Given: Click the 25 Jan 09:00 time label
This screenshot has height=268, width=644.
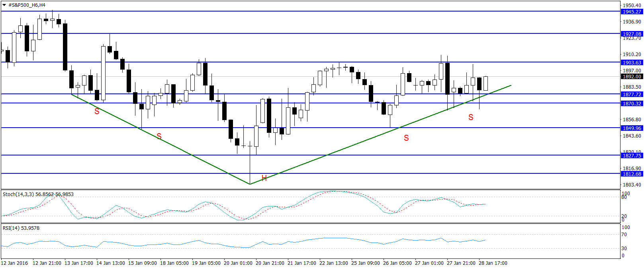Looking at the screenshot, I should tap(366, 263).
